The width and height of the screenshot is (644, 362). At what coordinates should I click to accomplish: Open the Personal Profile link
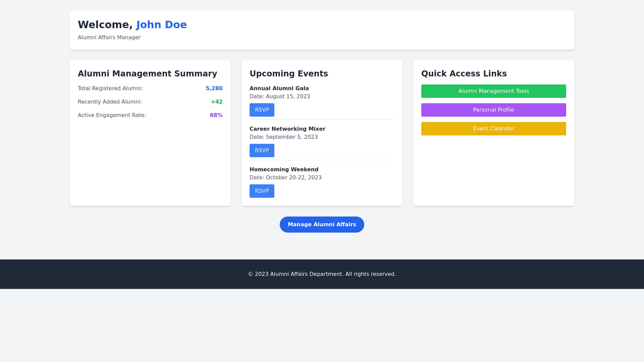pyautogui.click(x=493, y=110)
